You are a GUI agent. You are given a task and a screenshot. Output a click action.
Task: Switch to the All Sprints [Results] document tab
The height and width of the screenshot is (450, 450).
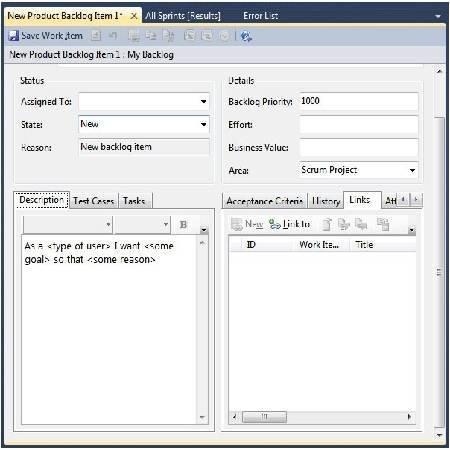point(183,16)
